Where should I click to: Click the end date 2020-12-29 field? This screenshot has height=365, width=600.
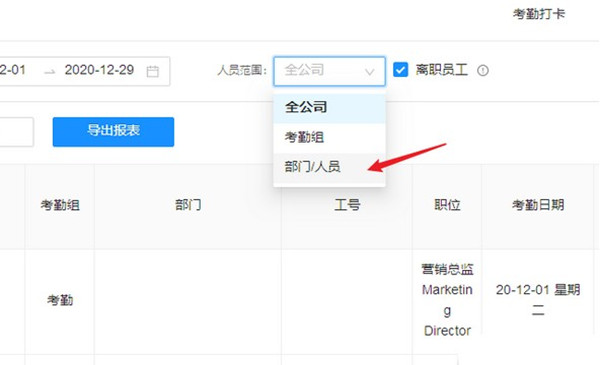click(x=99, y=70)
